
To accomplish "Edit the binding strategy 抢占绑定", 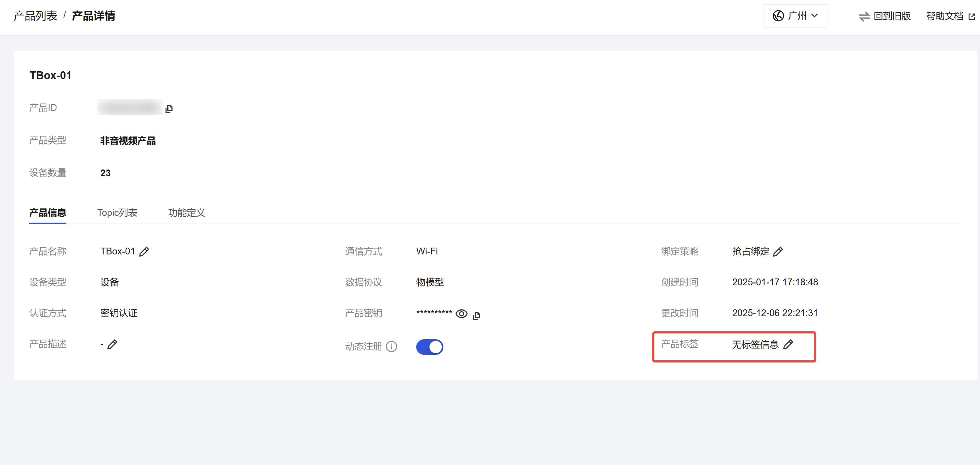I will coord(778,252).
